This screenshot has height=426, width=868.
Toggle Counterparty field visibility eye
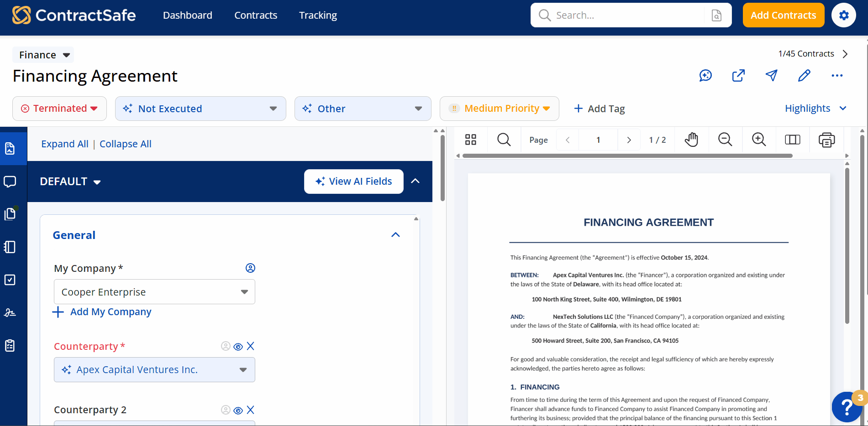(x=238, y=347)
